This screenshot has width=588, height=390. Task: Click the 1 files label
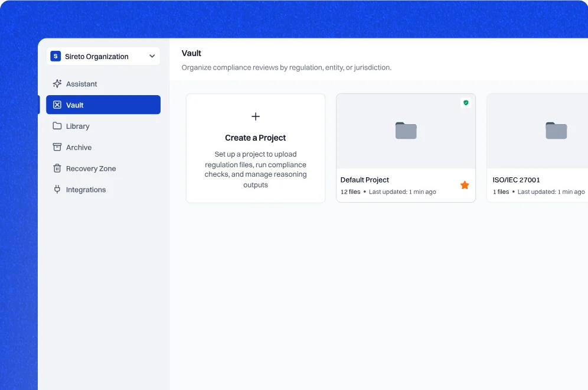tap(501, 192)
